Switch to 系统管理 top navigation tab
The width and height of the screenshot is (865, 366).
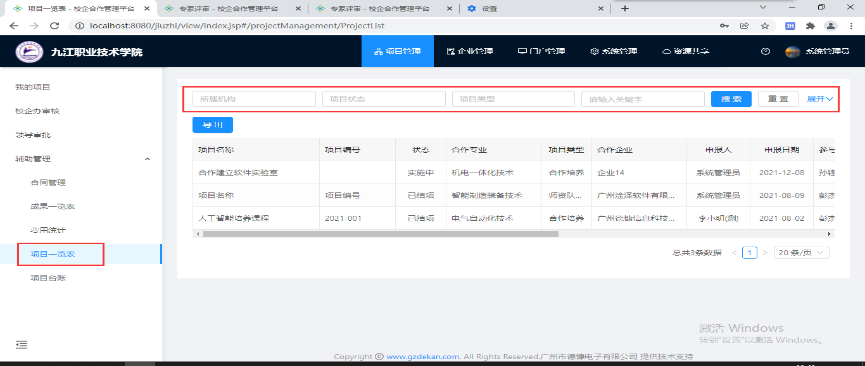coord(613,51)
